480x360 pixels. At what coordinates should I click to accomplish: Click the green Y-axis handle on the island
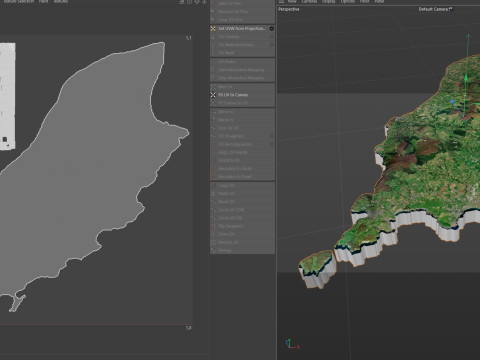tap(466, 78)
